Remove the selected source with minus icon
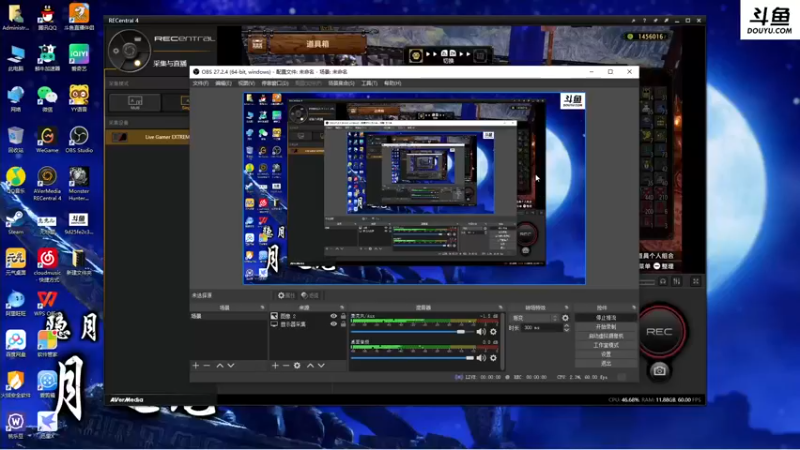The width and height of the screenshot is (800, 450). coord(286,365)
